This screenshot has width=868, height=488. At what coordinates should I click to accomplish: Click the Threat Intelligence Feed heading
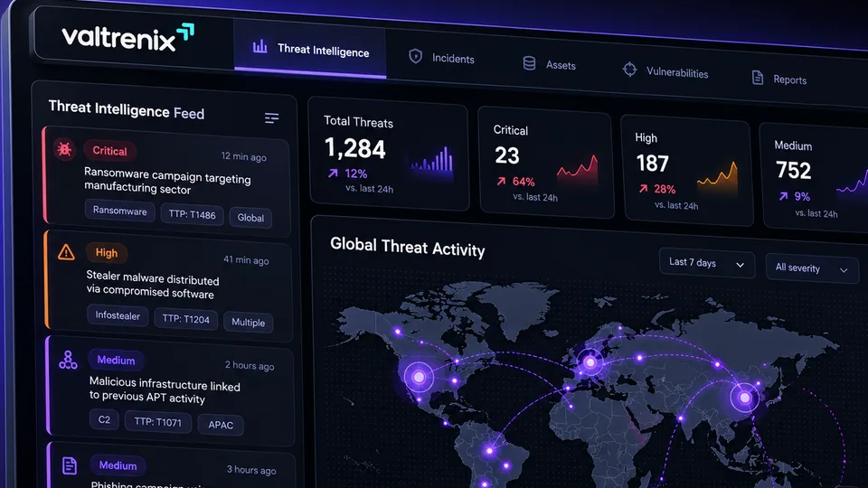click(127, 109)
